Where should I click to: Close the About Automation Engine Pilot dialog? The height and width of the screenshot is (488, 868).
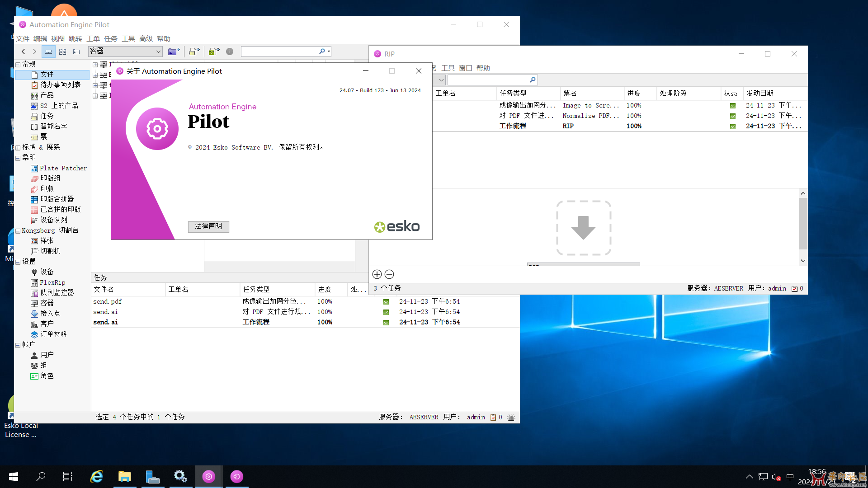419,71
